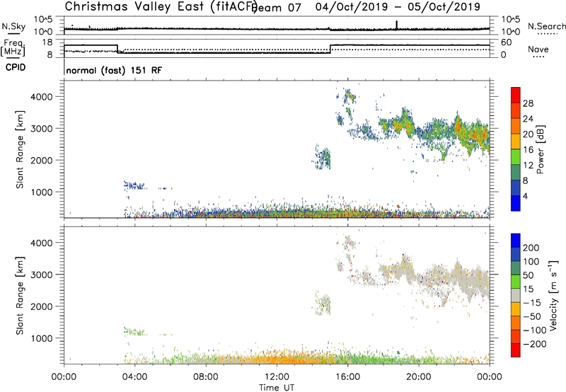Viewport: 566px width, 392px height.
Task: Click the blue top segment of Velocity colorbar
Action: tap(516, 241)
